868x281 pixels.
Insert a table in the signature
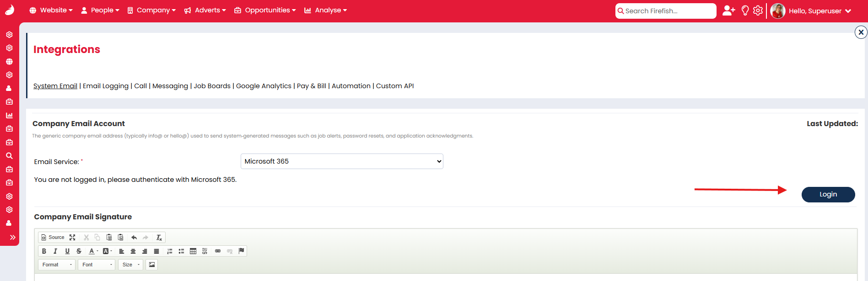(193, 251)
